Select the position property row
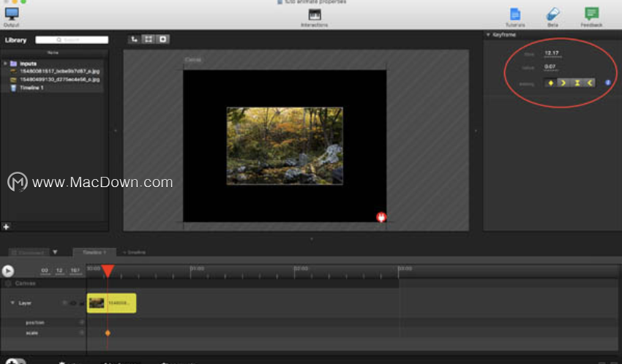The image size is (622, 364). (x=43, y=322)
